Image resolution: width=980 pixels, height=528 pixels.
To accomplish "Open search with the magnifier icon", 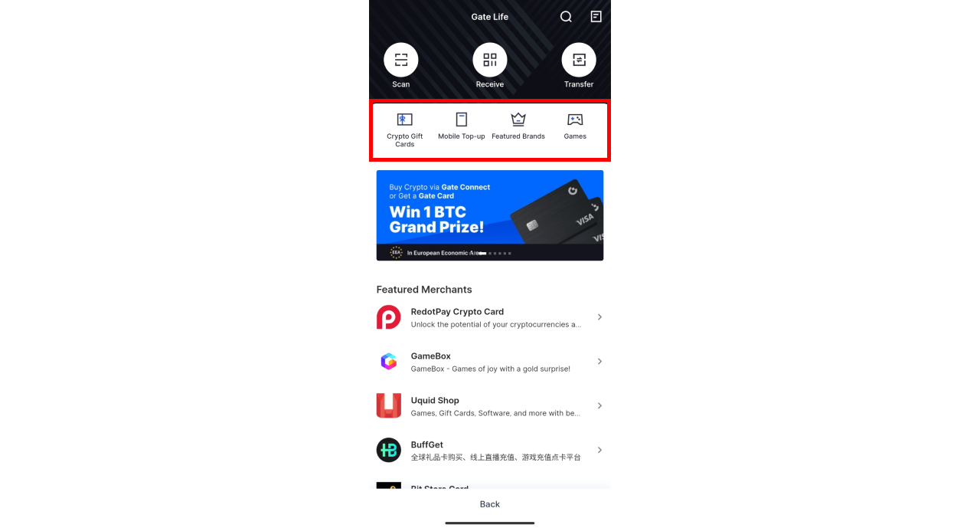I will point(566,17).
